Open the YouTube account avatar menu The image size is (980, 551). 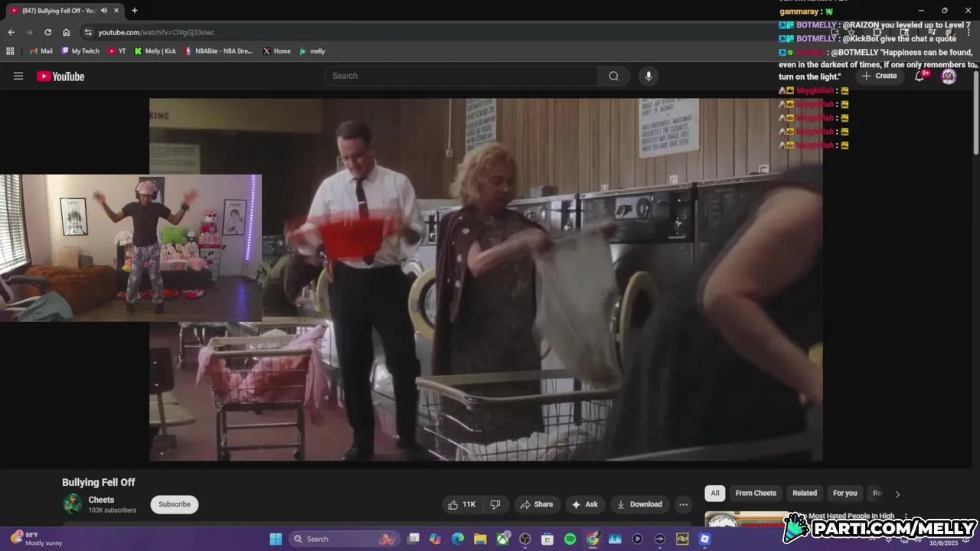click(x=949, y=76)
